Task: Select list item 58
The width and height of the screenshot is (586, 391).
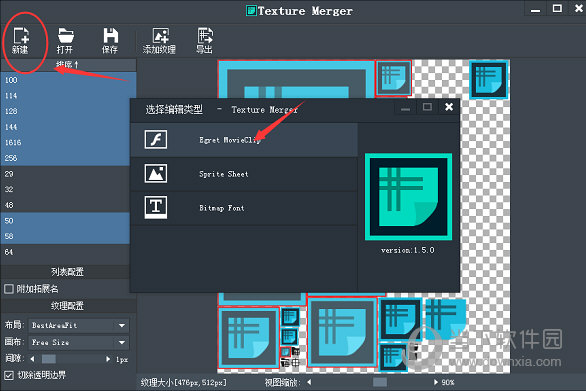Action: [65, 236]
